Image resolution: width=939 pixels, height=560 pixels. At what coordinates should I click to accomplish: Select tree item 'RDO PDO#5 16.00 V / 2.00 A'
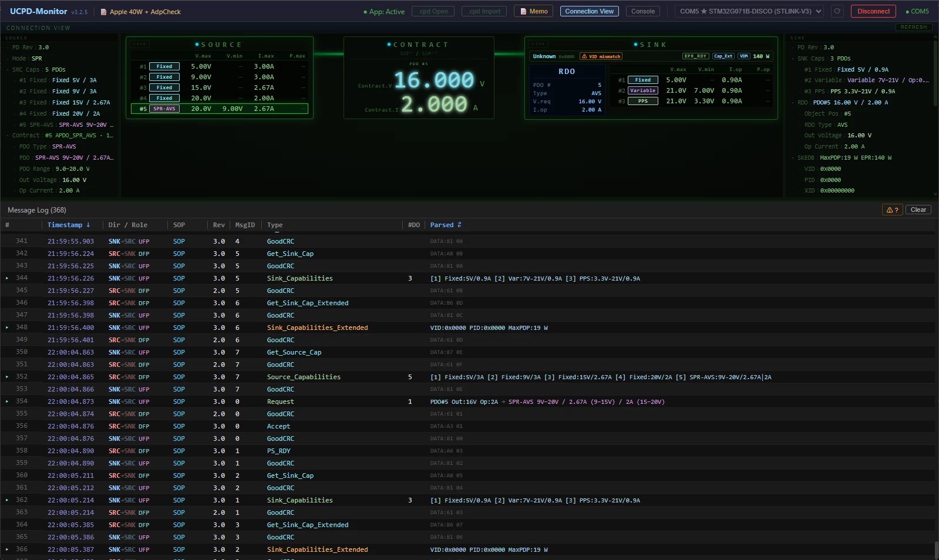point(843,103)
